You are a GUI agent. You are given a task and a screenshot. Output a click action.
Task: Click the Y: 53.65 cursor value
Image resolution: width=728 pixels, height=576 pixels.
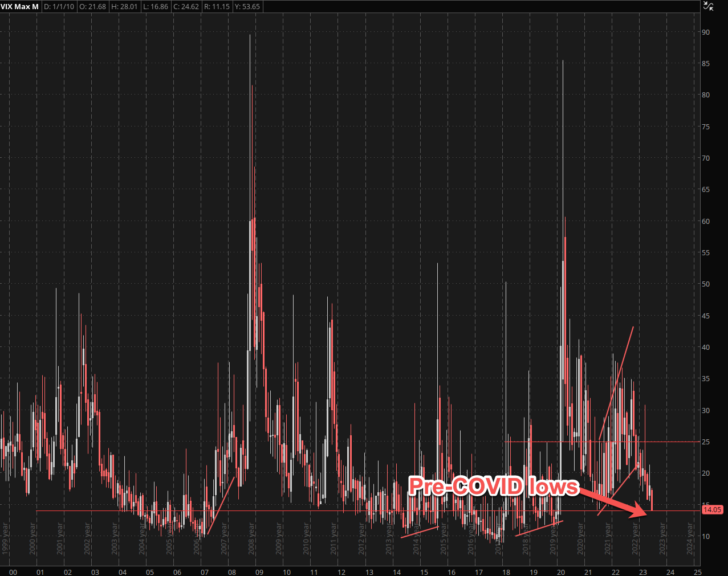click(247, 7)
